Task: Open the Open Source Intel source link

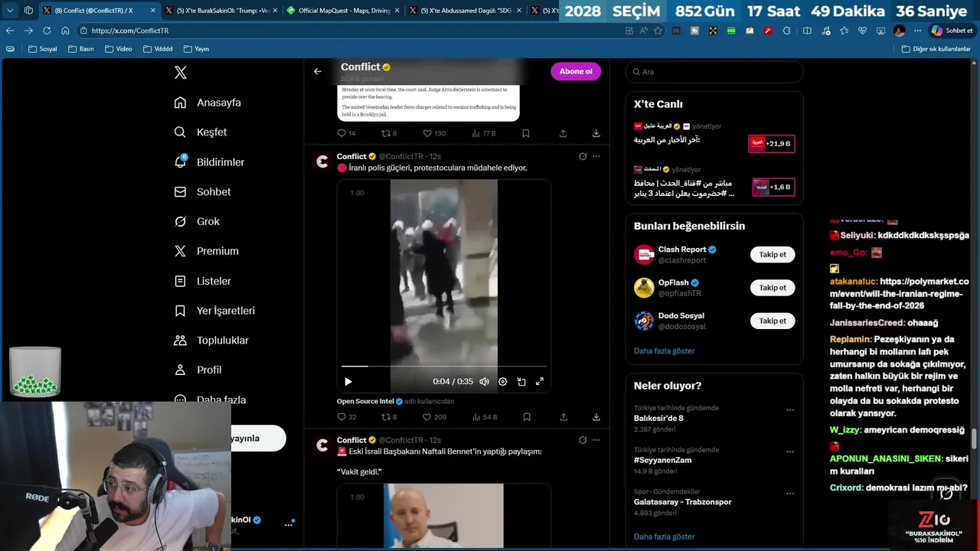Action: [x=370, y=401]
